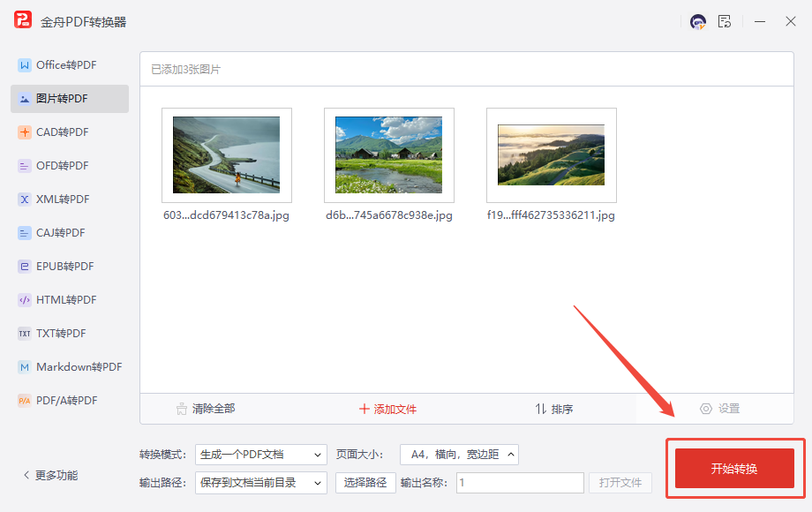Click the OFD转PDF sidebar icon

click(x=25, y=166)
